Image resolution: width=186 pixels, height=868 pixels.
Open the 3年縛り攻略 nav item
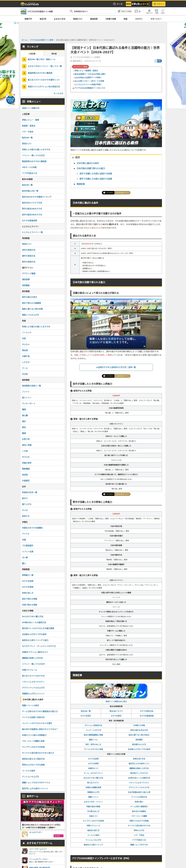(x=110, y=19)
